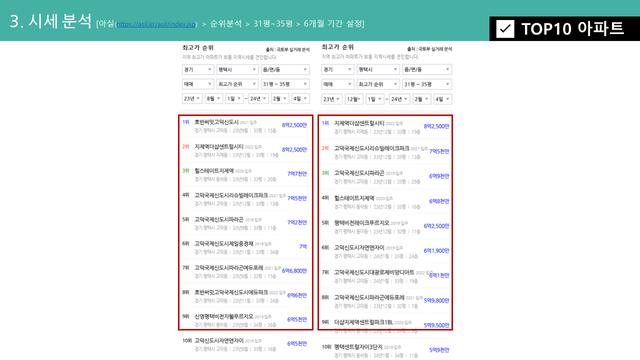Open the 매매 deal-type dropdown in the 8월 panel

click(x=198, y=84)
